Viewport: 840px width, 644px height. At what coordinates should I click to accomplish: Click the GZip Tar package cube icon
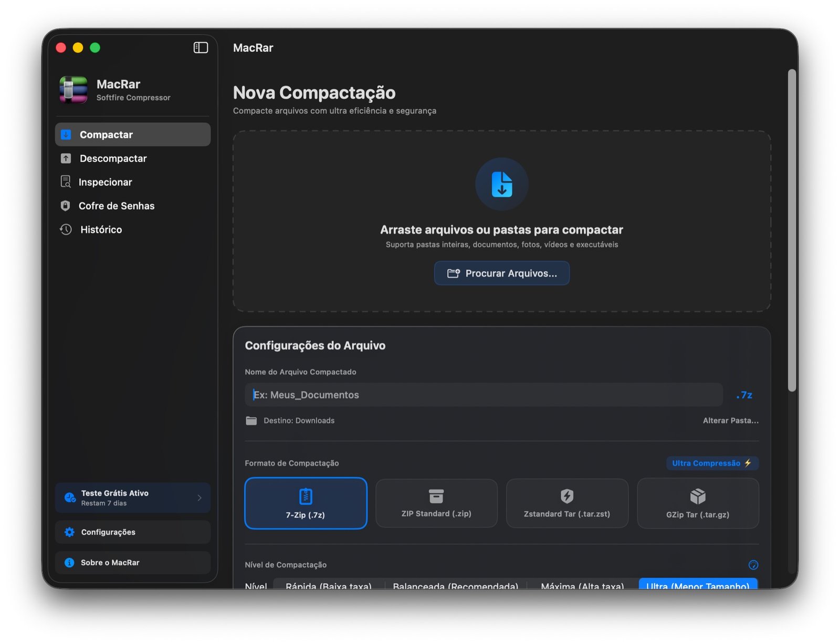pos(698,496)
